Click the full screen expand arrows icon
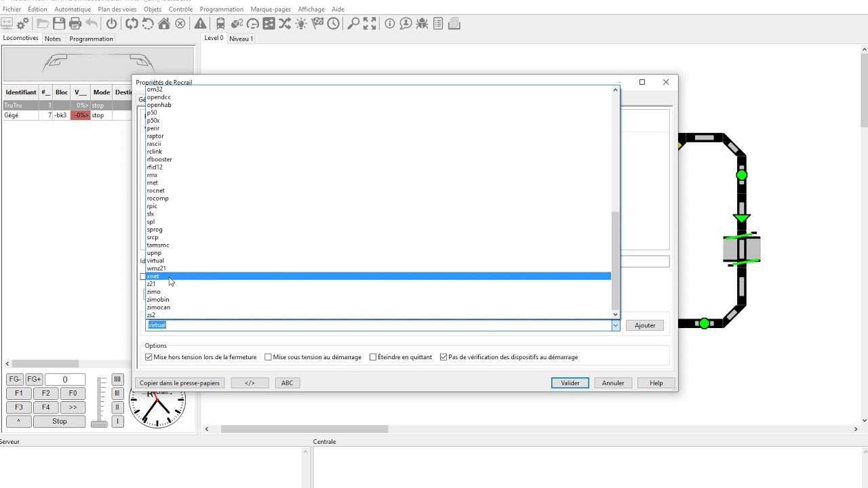The width and height of the screenshot is (868, 488). (x=370, y=24)
